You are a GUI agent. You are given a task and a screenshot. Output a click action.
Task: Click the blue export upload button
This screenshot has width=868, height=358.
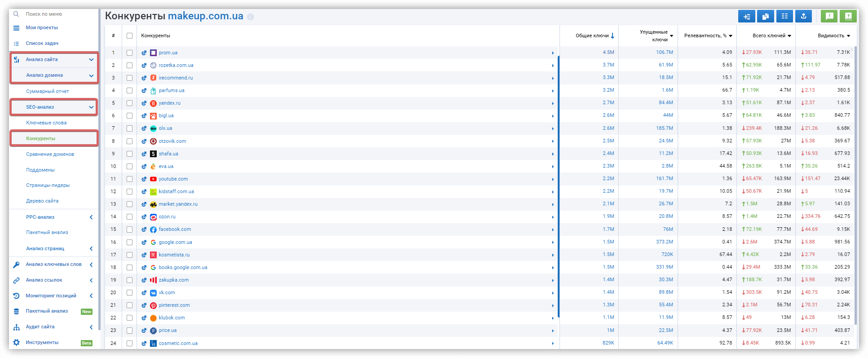[x=803, y=16]
